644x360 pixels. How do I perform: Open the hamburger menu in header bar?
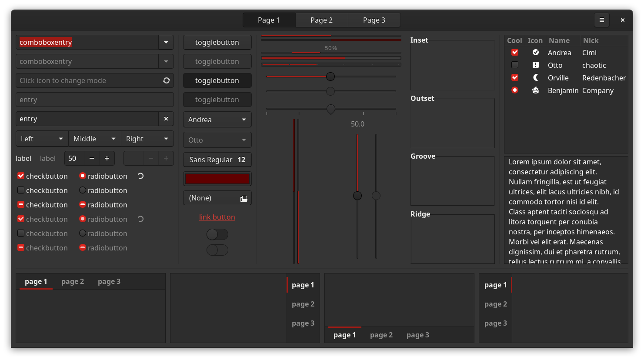pos(602,20)
